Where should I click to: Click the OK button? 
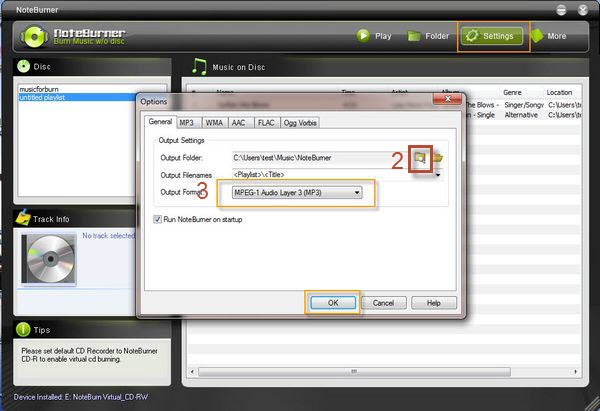tap(333, 303)
